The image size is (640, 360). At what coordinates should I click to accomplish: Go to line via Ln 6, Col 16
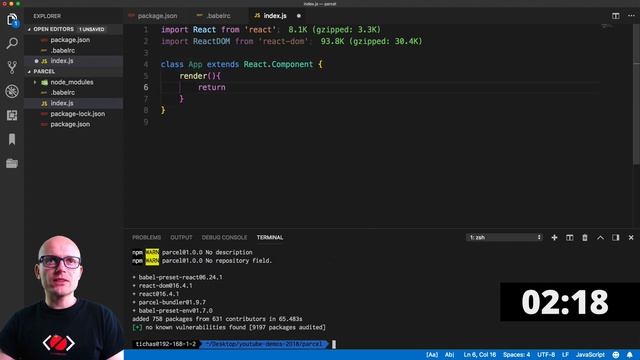(x=480, y=355)
